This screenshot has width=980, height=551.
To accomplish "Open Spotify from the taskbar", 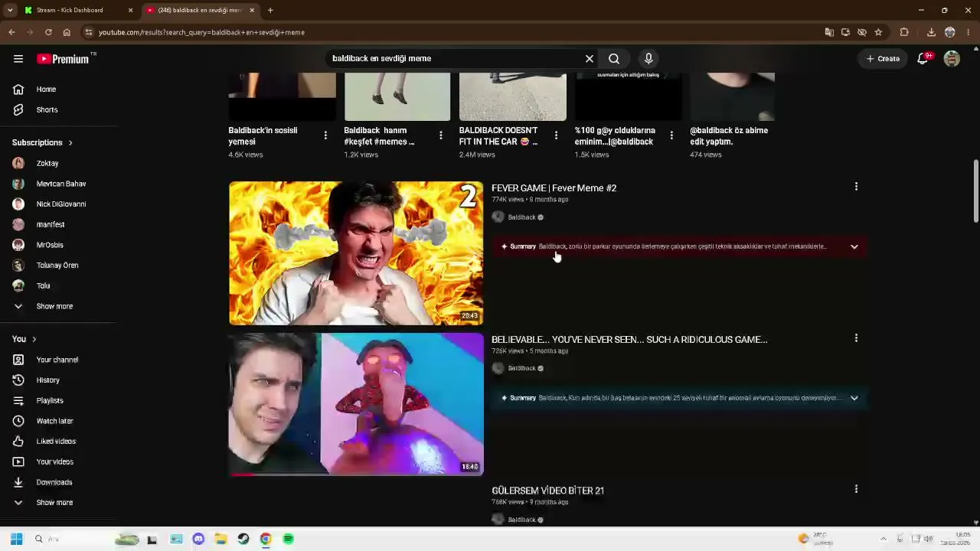I will click(x=289, y=539).
